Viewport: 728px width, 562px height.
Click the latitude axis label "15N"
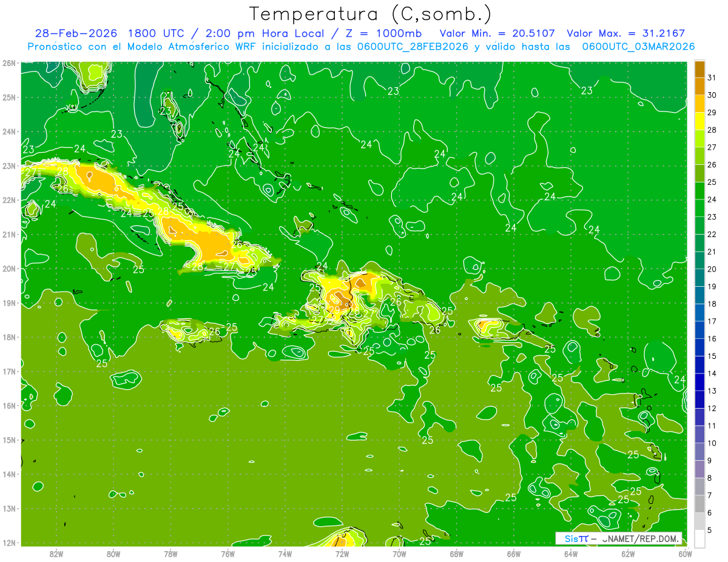click(x=9, y=440)
